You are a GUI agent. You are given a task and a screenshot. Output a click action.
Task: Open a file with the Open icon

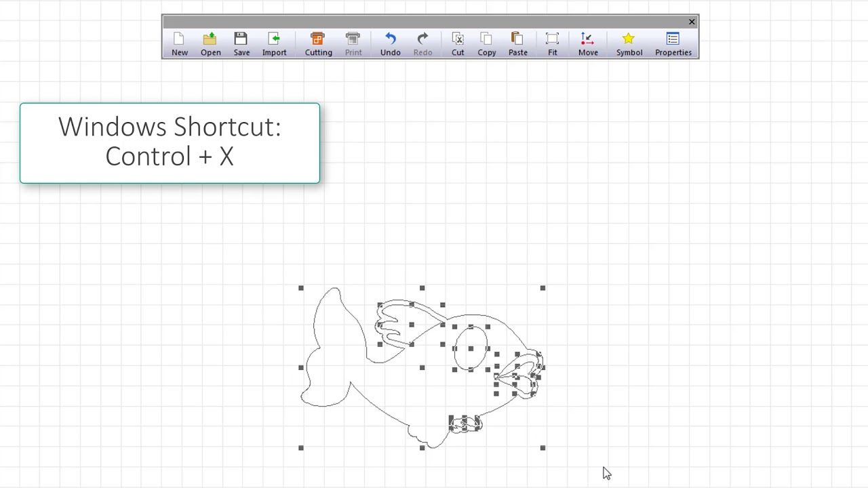tap(210, 44)
